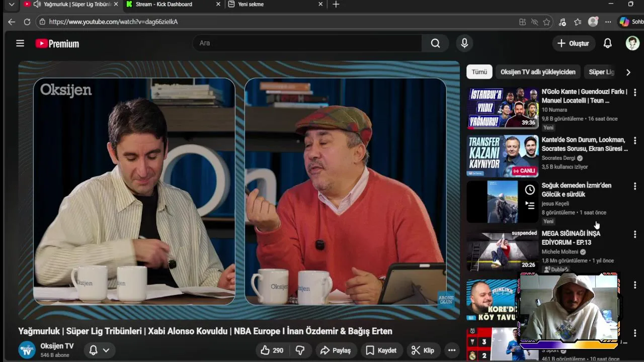Add Soğuk demeden video to queue icon

pos(529,205)
